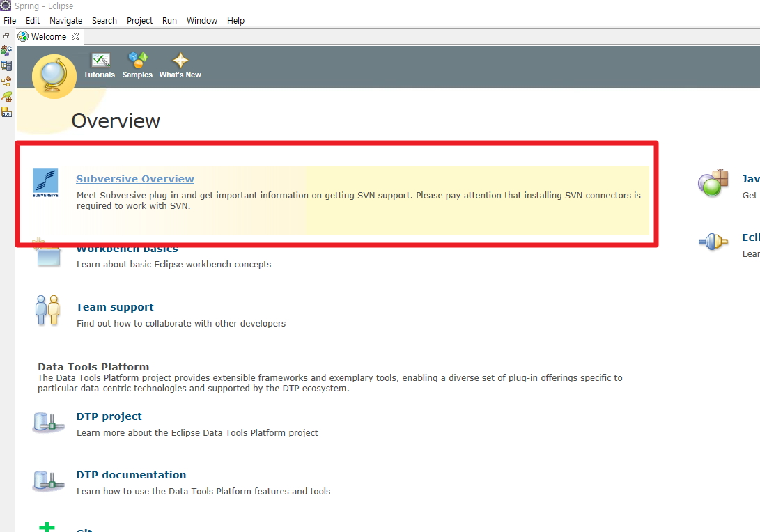Open the Help menu
Screen dimensions: 760x532
(x=236, y=20)
